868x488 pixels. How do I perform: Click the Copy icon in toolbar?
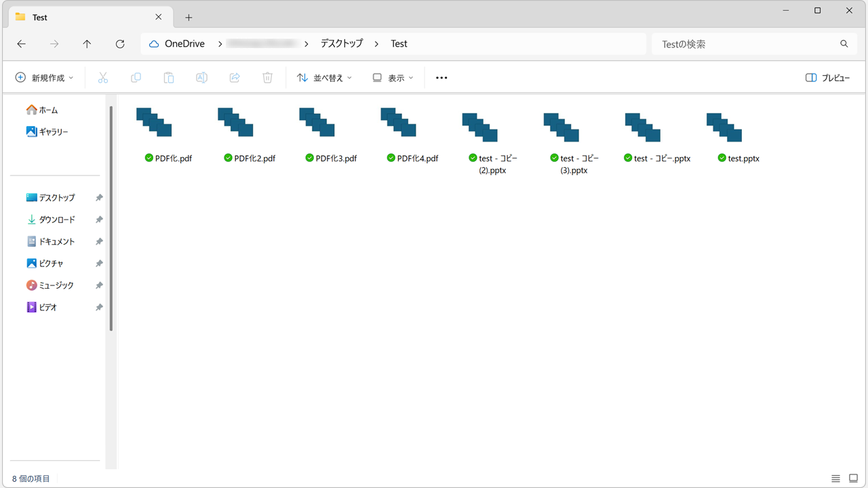point(136,78)
